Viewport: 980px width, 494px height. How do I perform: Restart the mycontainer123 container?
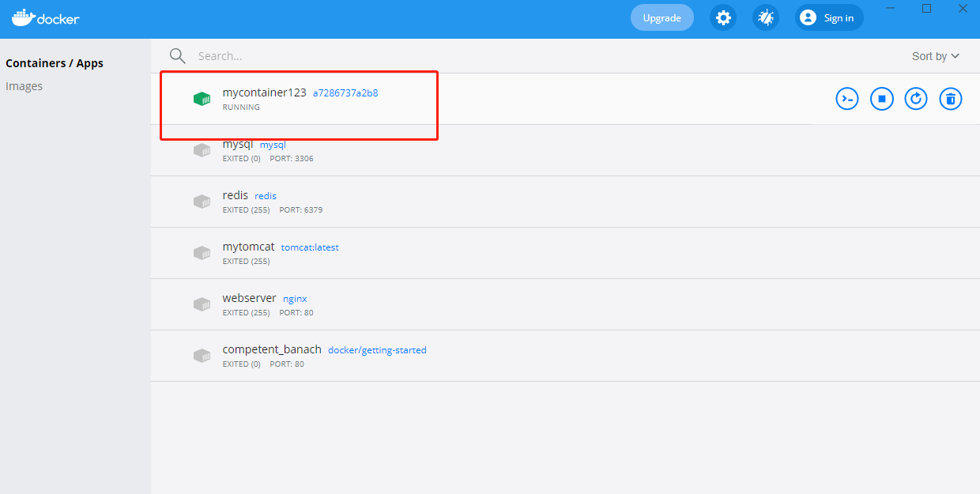pyautogui.click(x=916, y=99)
